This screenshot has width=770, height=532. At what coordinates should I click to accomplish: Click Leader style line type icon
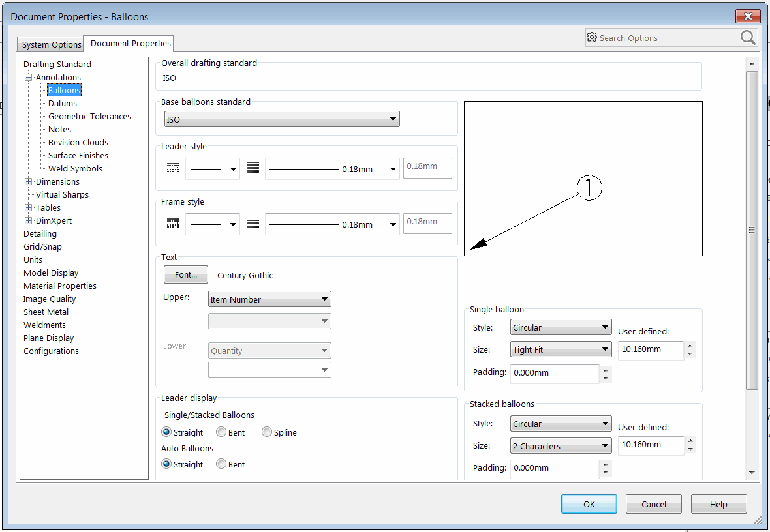[x=173, y=169]
